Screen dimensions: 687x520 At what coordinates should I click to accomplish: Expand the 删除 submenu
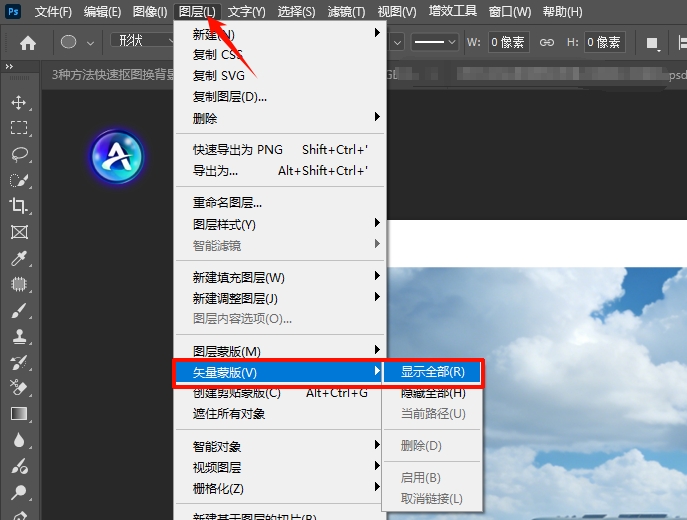coord(280,118)
